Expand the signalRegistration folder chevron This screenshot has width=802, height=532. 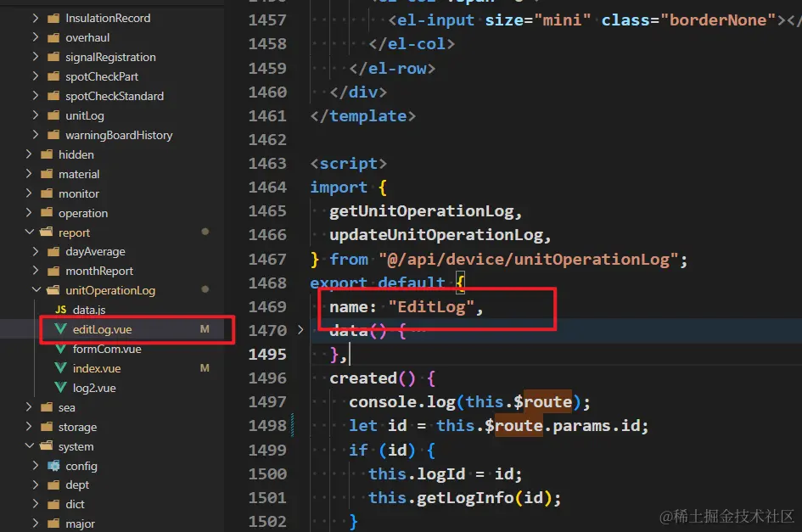point(36,58)
